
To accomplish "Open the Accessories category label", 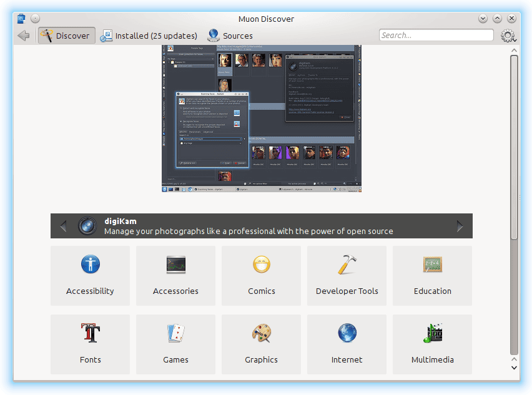I will click(175, 291).
